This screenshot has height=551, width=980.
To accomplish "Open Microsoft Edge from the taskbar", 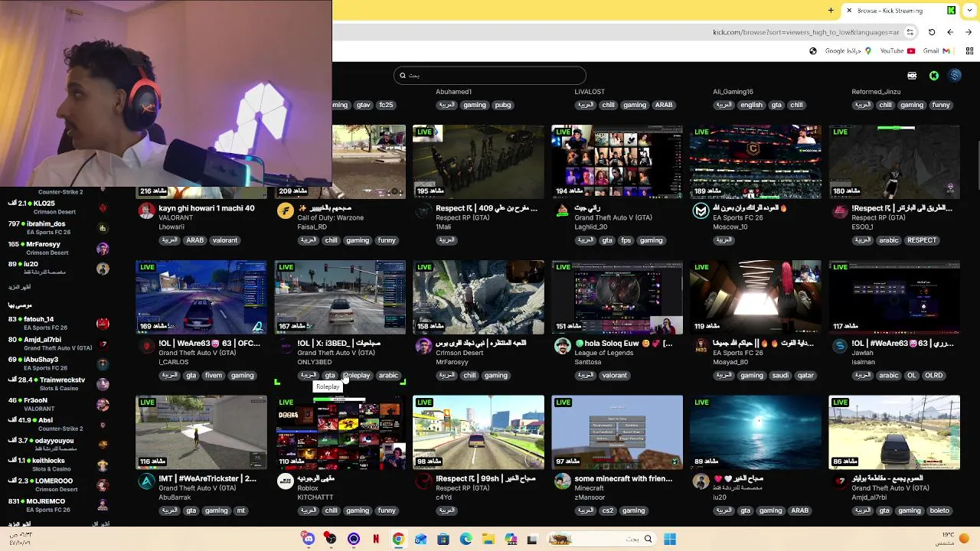I will pos(465,539).
